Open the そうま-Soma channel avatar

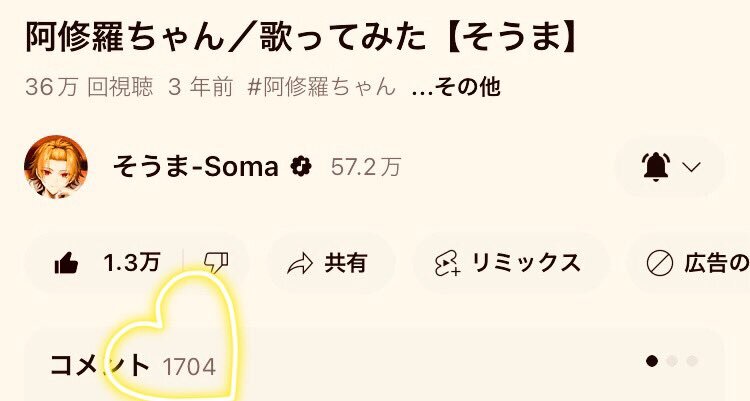tap(56, 167)
